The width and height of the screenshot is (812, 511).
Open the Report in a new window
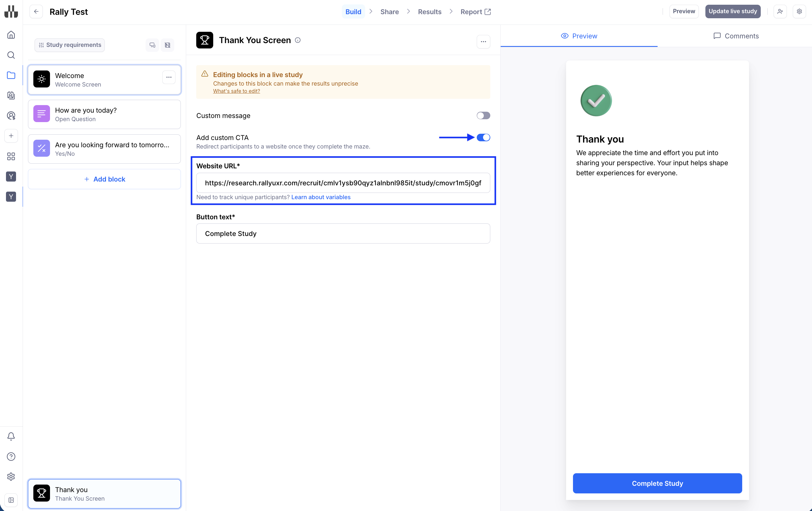click(x=476, y=12)
